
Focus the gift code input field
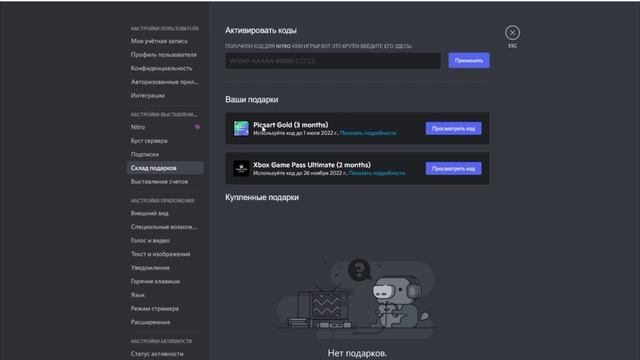[x=333, y=60]
